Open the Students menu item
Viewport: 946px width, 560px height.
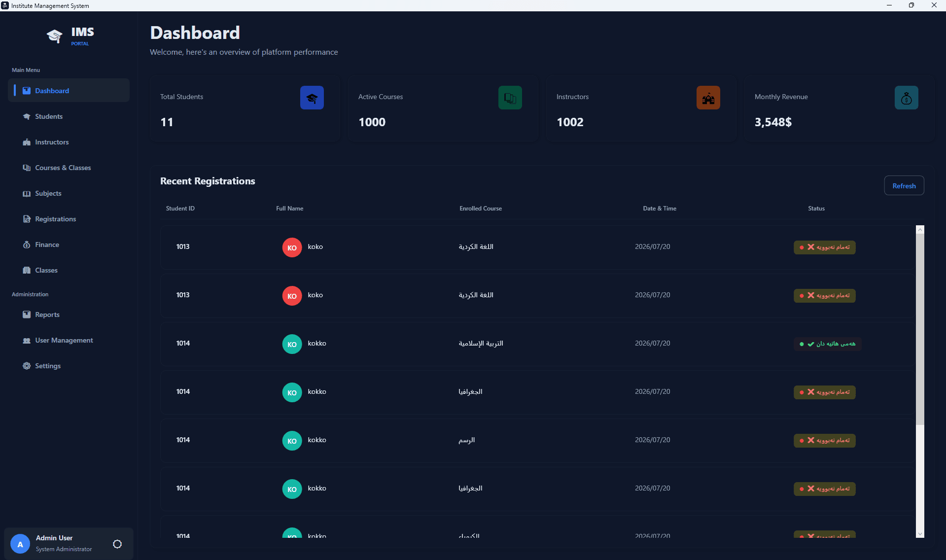pos(69,116)
